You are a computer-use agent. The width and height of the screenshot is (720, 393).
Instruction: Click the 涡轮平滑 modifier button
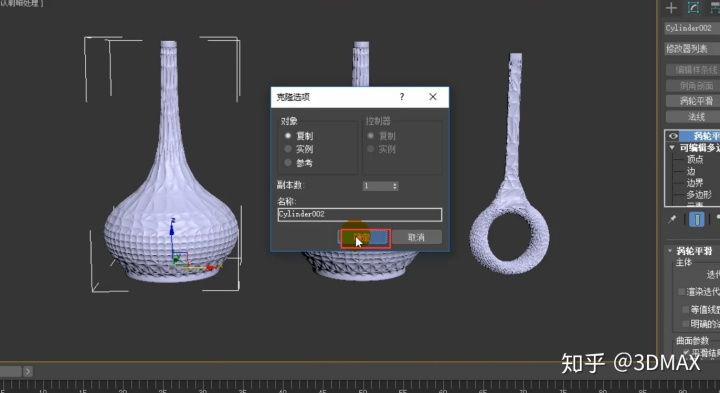click(693, 101)
